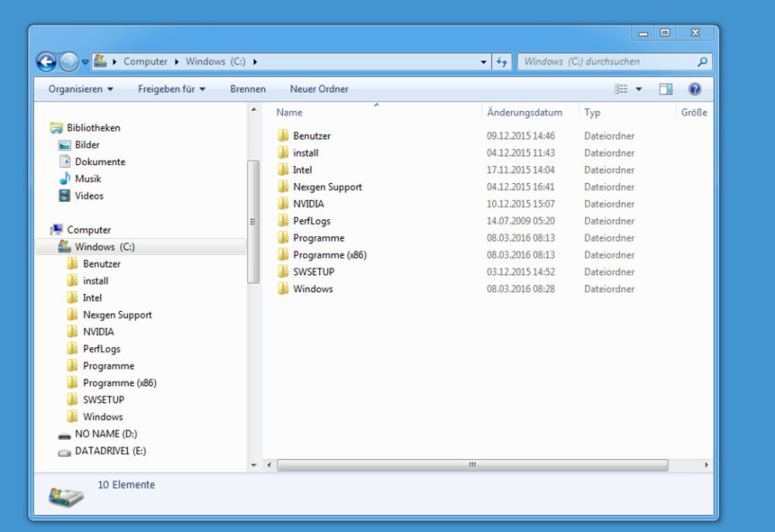775x532 pixels.
Task: Open Dokumente library in sidebar
Action: tap(92, 162)
